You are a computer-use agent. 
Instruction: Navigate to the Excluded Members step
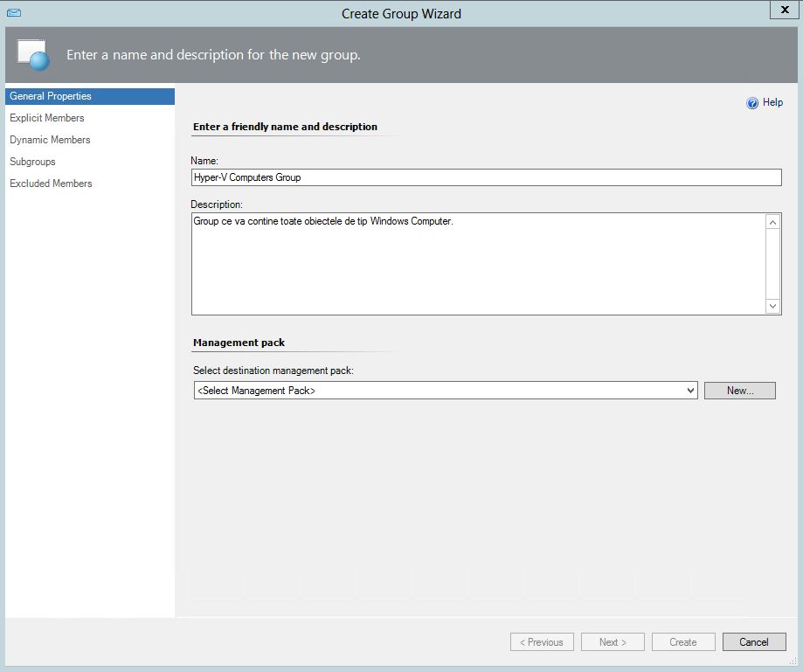(x=51, y=184)
